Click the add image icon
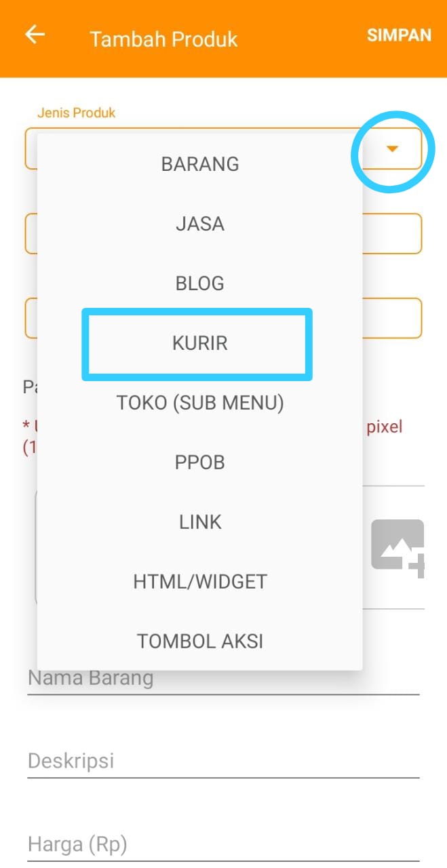 pos(398,548)
